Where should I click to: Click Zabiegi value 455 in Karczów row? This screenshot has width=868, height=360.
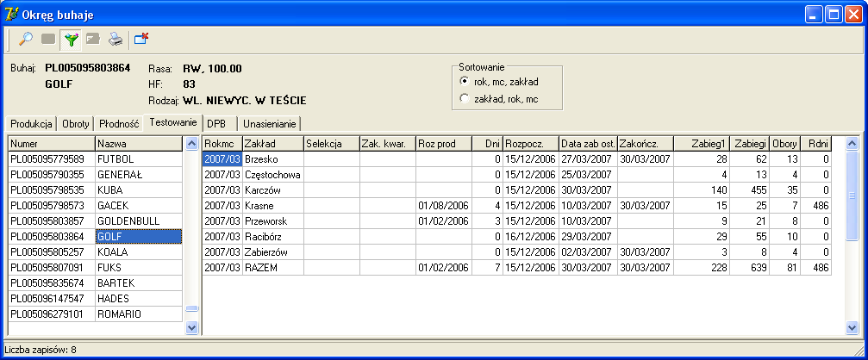click(x=750, y=190)
